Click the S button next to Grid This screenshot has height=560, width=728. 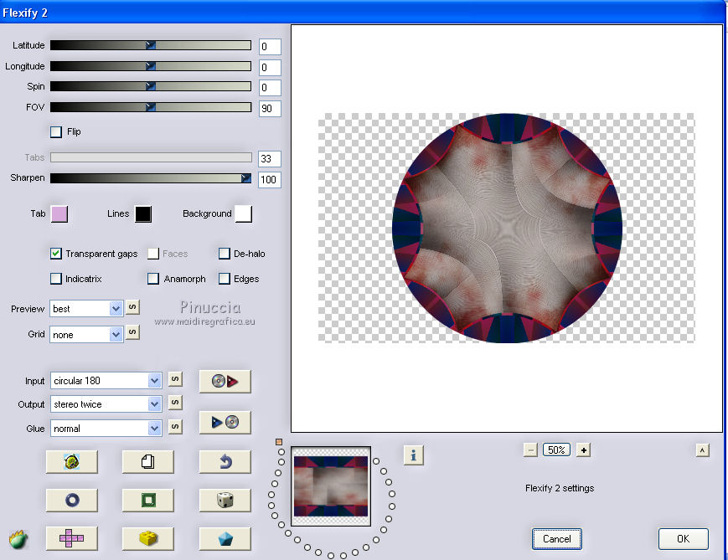click(x=132, y=332)
